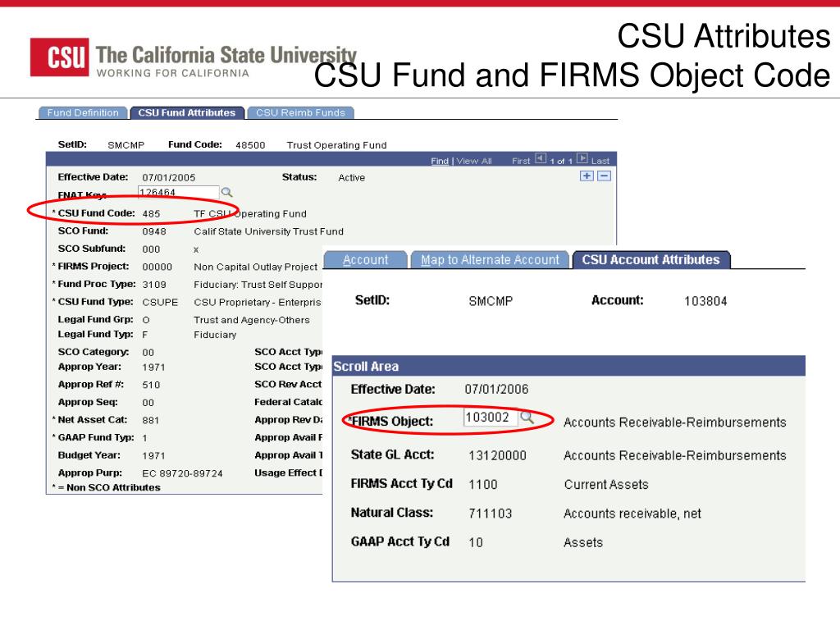Click GAAP Acct Ty Cd value 10
The height and width of the screenshot is (630, 840).
click(476, 542)
